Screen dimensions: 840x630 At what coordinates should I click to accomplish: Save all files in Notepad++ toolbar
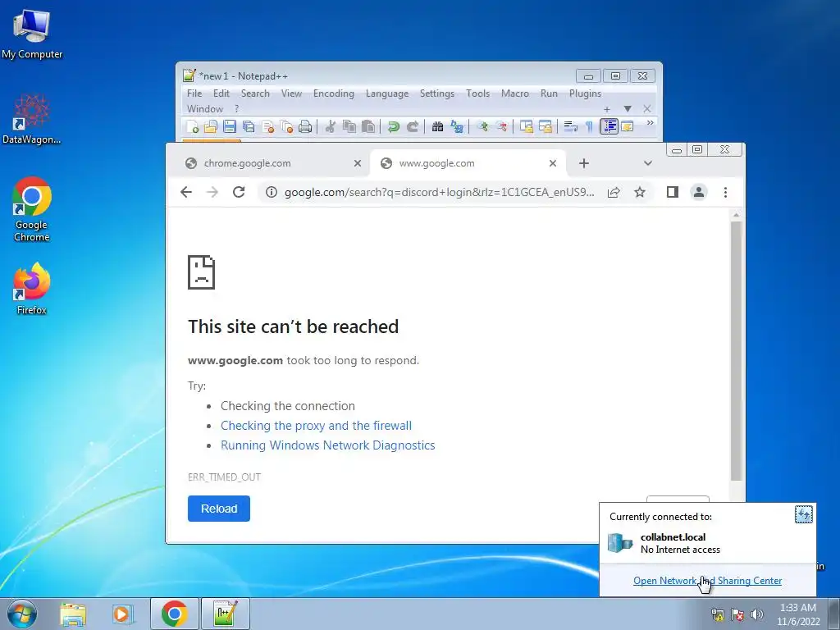click(249, 126)
